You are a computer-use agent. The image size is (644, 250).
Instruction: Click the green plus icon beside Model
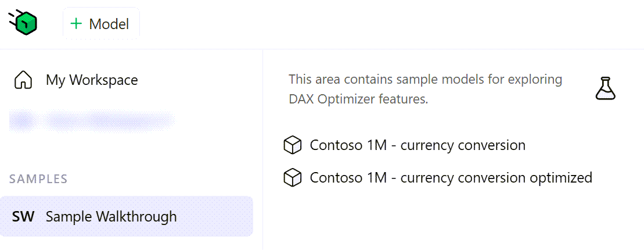coord(76,24)
